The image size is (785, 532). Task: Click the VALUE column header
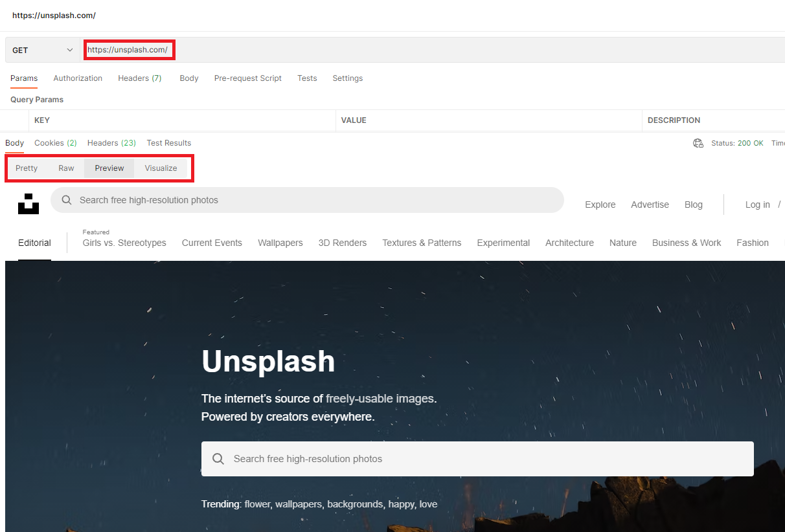click(354, 120)
